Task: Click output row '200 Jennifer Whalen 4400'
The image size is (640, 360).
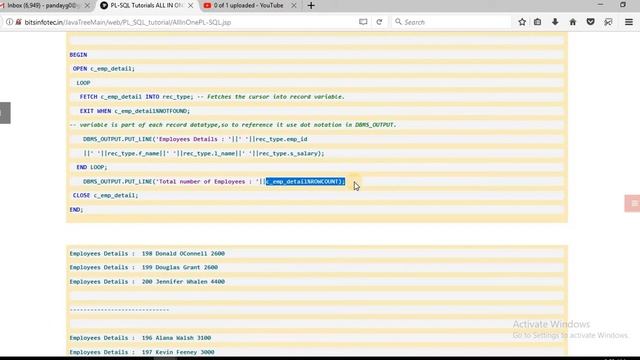Action: [147, 282]
